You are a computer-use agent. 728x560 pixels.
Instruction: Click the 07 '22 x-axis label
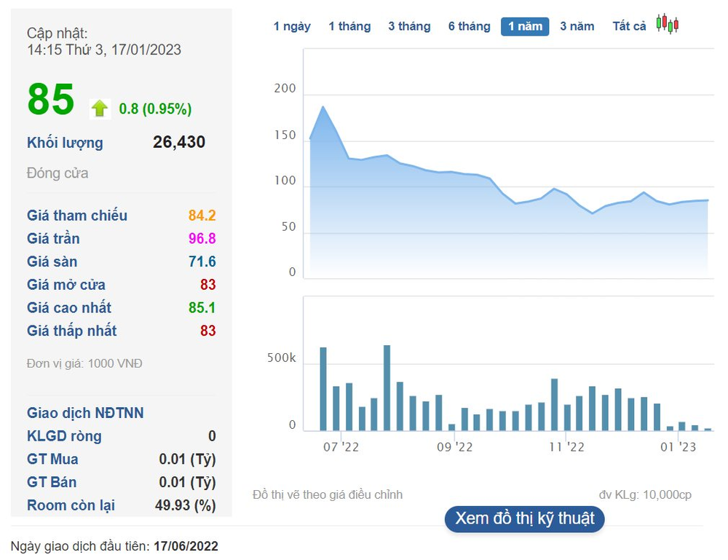click(x=341, y=447)
